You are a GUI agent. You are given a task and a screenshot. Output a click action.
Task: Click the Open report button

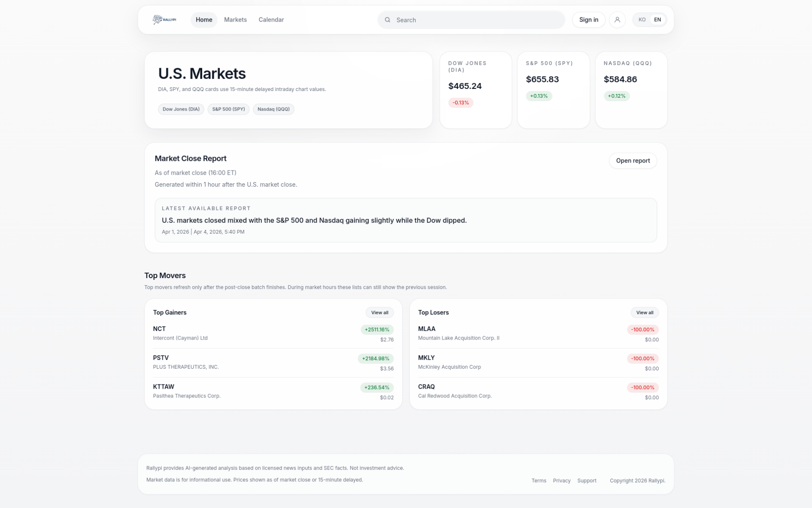pyautogui.click(x=633, y=160)
